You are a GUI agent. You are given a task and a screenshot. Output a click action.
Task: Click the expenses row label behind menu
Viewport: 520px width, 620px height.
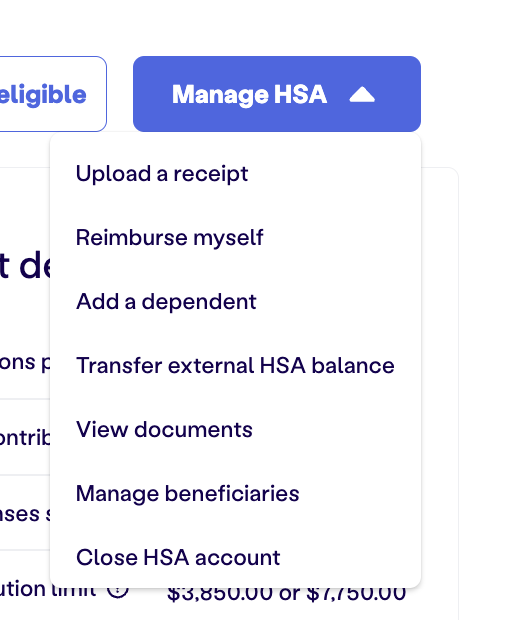25,514
